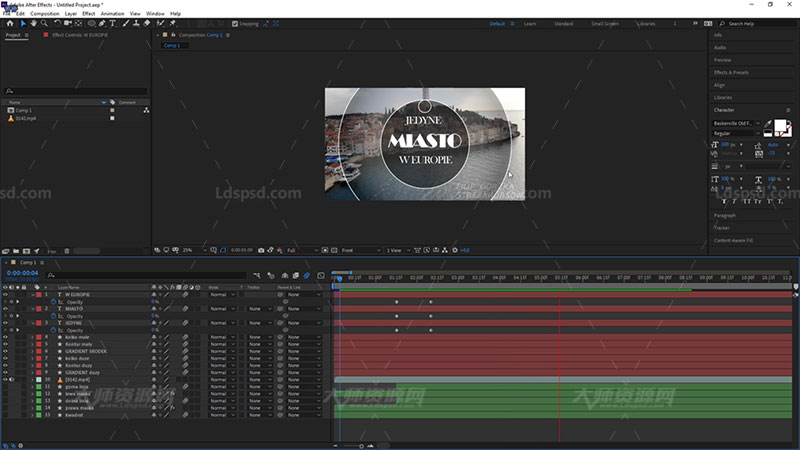Select the Hand tool
Viewport: 800px width, 450px height.
point(34,23)
